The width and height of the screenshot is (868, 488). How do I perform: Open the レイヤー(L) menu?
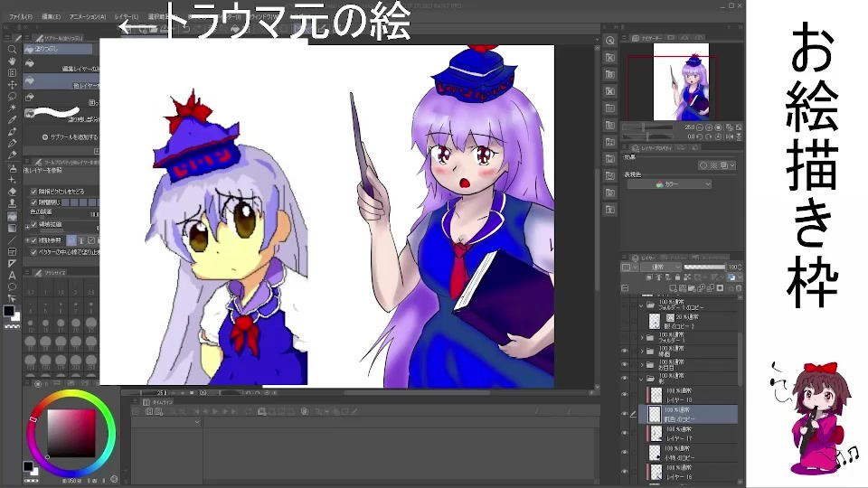[127, 17]
